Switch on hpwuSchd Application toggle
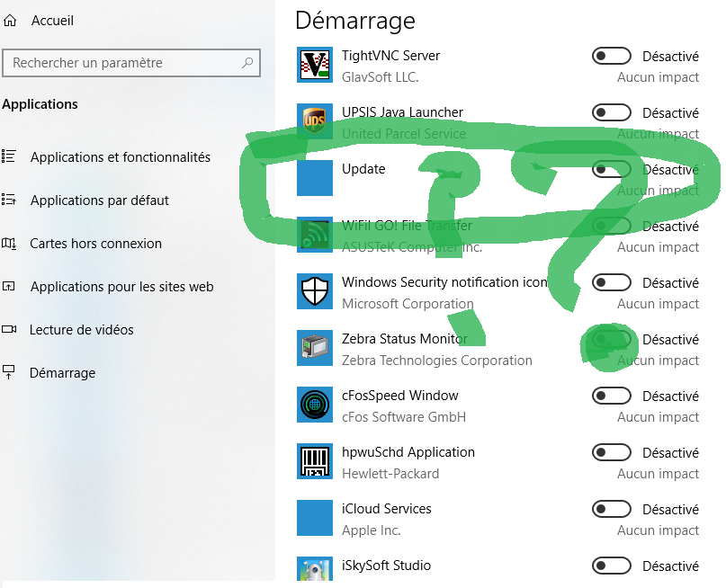This screenshot has height=588, width=726. (611, 452)
